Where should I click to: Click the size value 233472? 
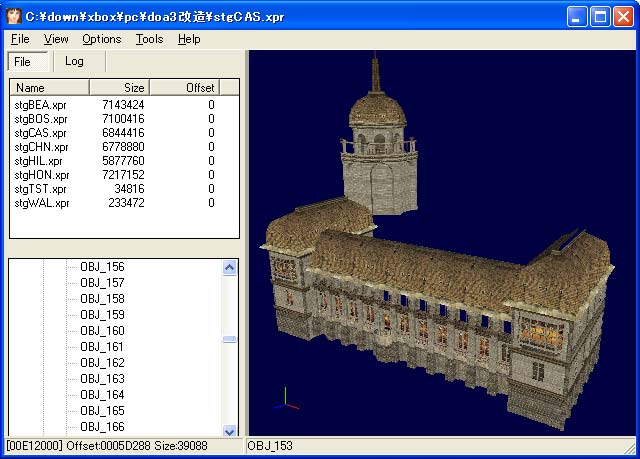click(127, 203)
